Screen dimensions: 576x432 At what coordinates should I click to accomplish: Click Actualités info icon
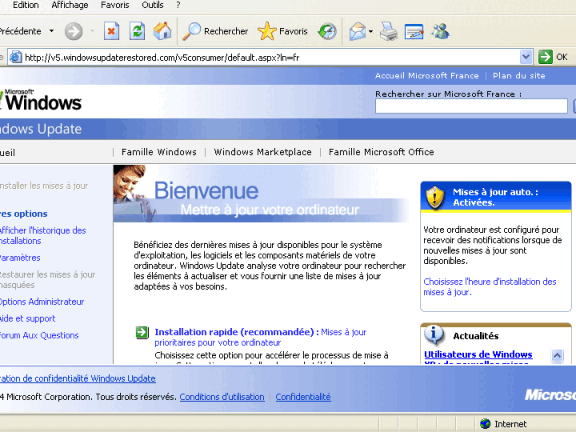point(433,334)
